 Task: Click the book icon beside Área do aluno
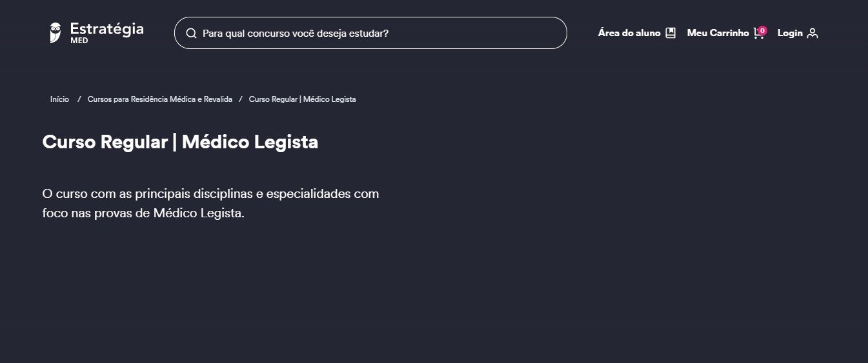(671, 33)
